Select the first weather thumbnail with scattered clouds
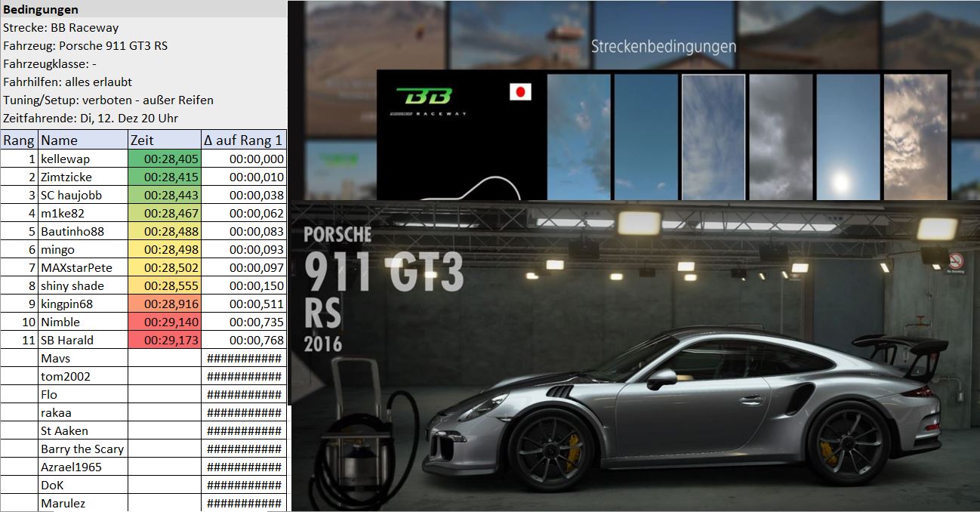980x512 pixels. click(578, 137)
